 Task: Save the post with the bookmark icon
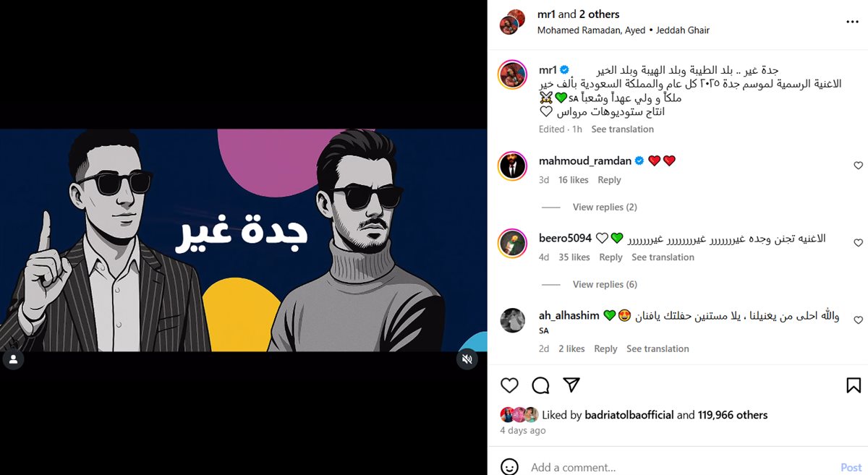point(854,385)
